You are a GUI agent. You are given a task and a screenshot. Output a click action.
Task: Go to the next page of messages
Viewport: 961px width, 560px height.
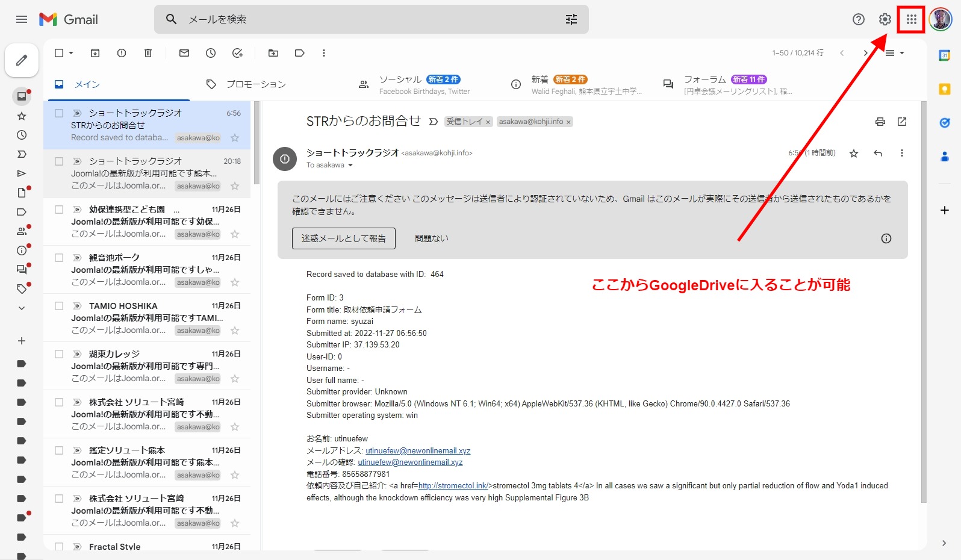[x=866, y=53]
